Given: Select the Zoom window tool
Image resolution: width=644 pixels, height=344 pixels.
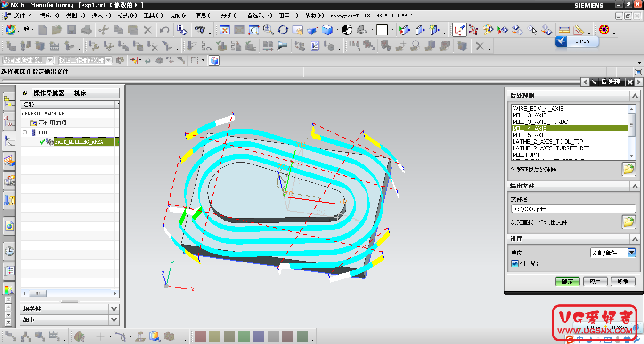Looking at the screenshot, I should 253,30.
